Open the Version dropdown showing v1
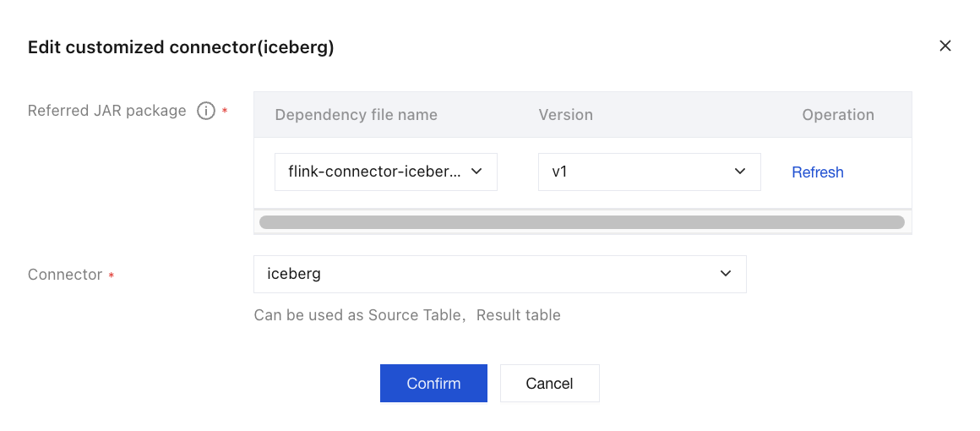 650,172
